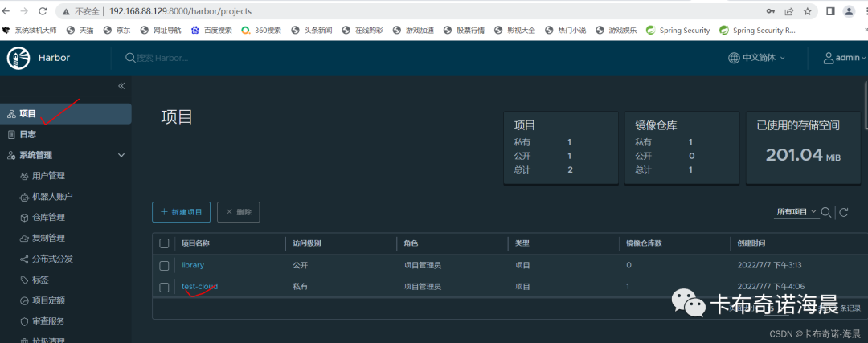Click the password key icon in address bar

tap(770, 11)
